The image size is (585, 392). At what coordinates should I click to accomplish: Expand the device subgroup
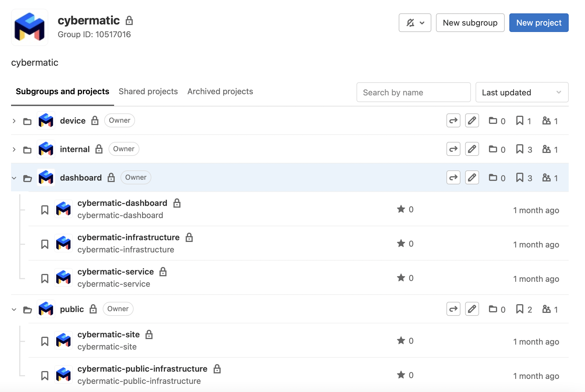click(x=14, y=121)
